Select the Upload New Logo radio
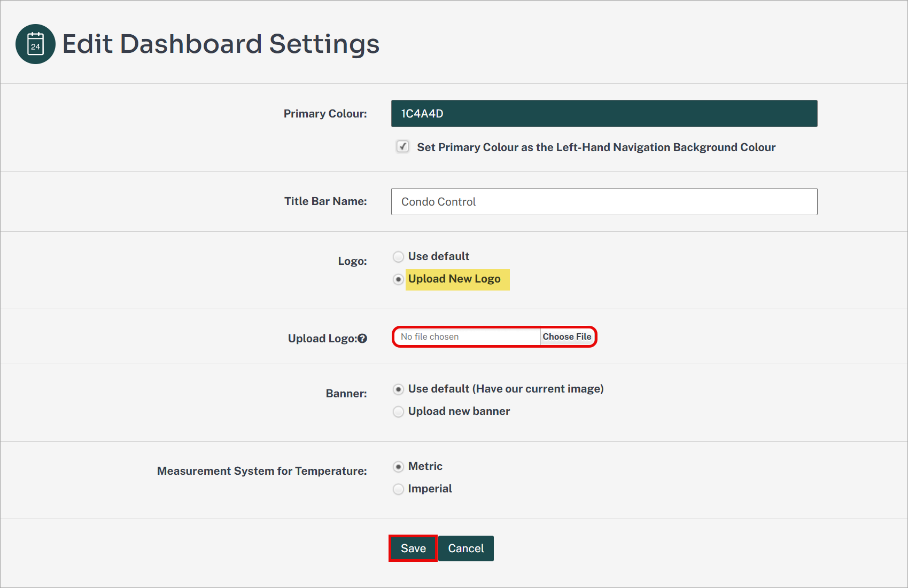The height and width of the screenshot is (588, 908). click(398, 279)
